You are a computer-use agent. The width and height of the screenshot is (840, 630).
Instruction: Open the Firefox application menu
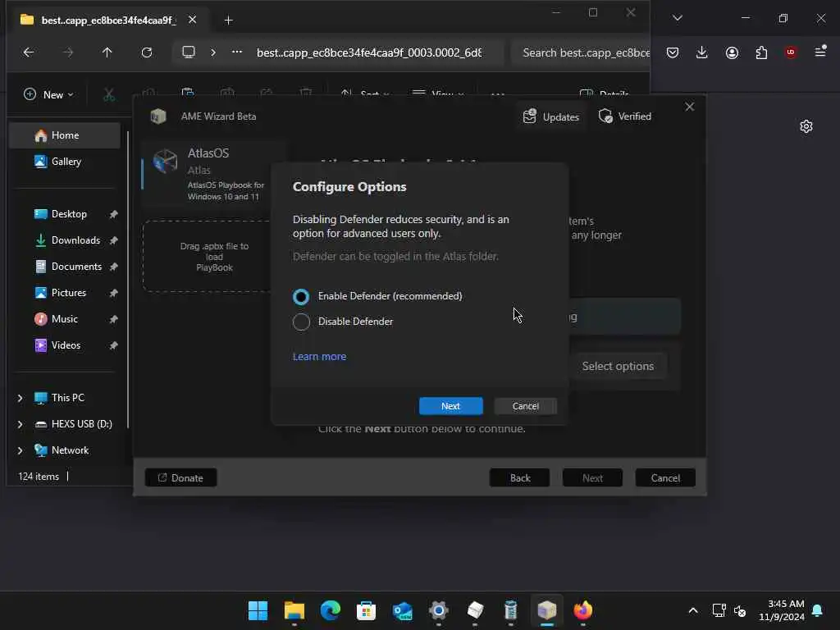coord(820,52)
